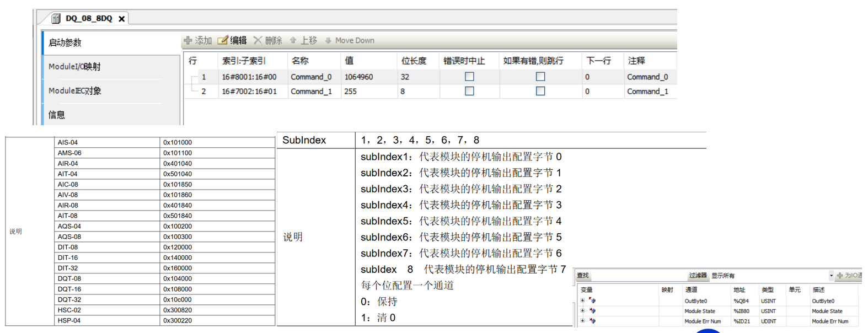The height and width of the screenshot is (333, 868).
Task: Select the DQ_08_8DQ editor tab
Action: tap(88, 18)
